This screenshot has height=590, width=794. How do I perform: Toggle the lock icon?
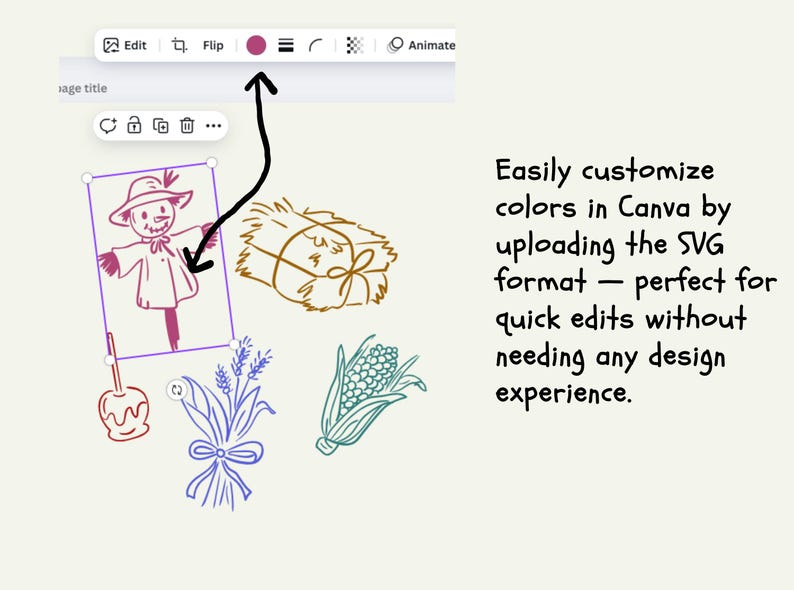coord(134,125)
